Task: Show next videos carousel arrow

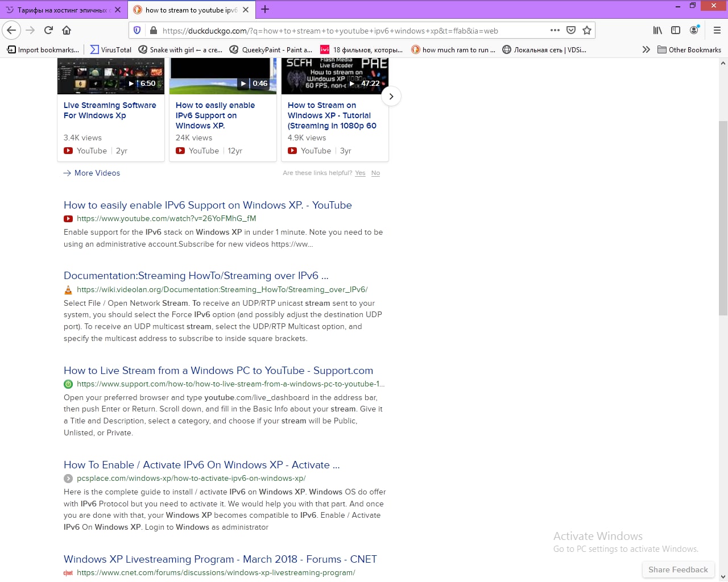Action: pyautogui.click(x=391, y=96)
